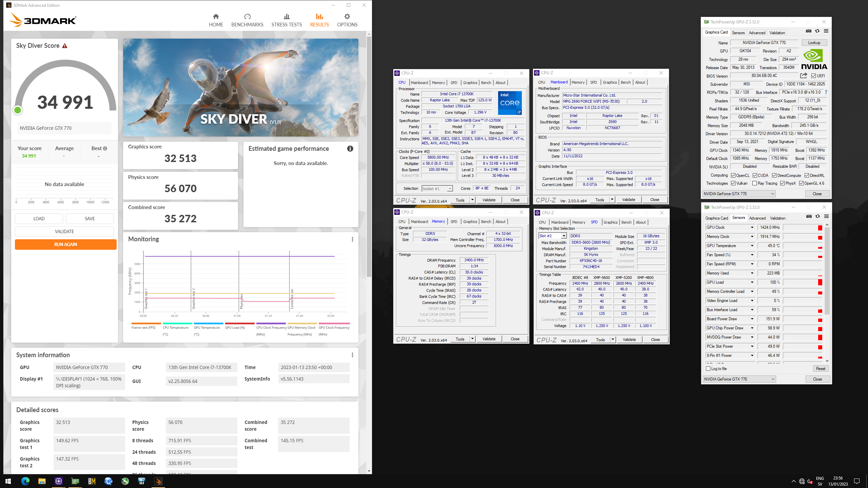Open the BM app on the taskbar
868x488 pixels.
coord(92,481)
